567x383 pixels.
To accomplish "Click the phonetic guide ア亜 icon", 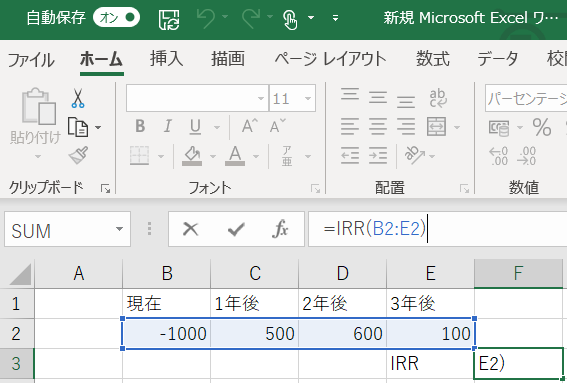I will click(x=287, y=156).
